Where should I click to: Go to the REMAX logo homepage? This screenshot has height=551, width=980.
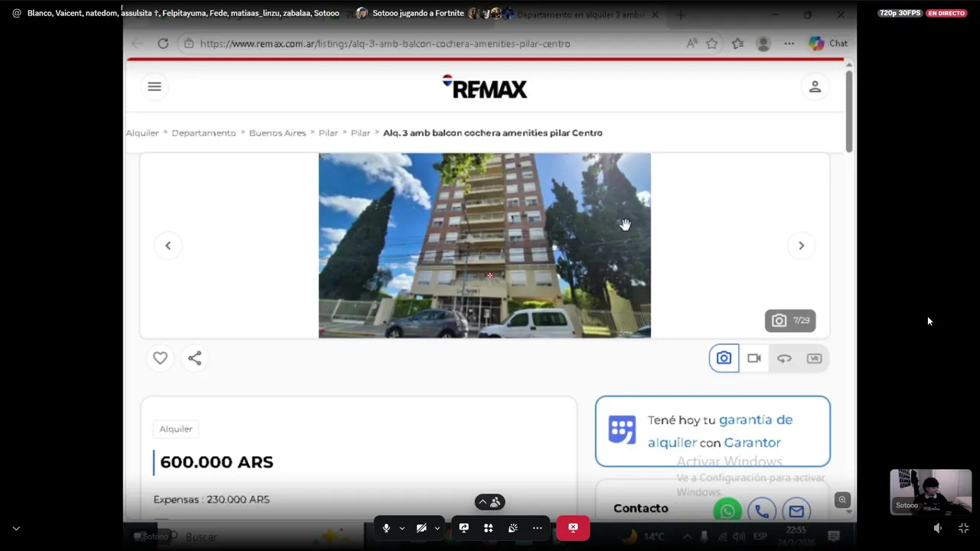click(485, 86)
